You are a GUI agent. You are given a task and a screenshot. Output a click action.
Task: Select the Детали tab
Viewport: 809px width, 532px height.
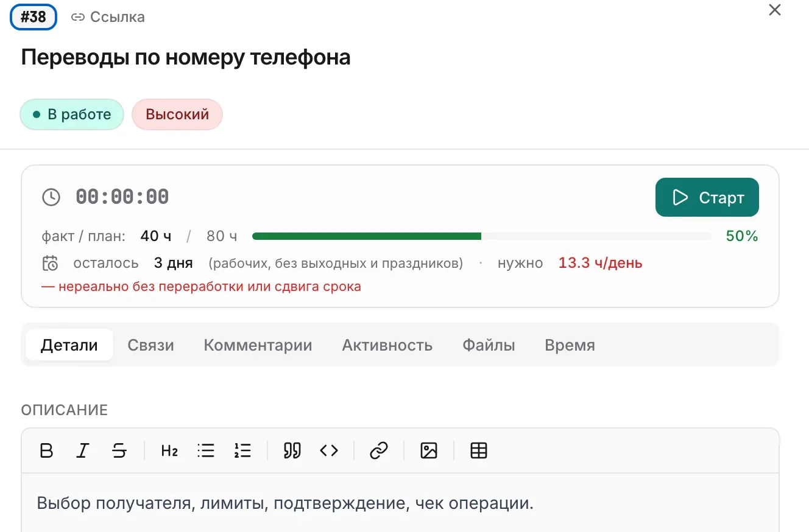[x=69, y=345]
